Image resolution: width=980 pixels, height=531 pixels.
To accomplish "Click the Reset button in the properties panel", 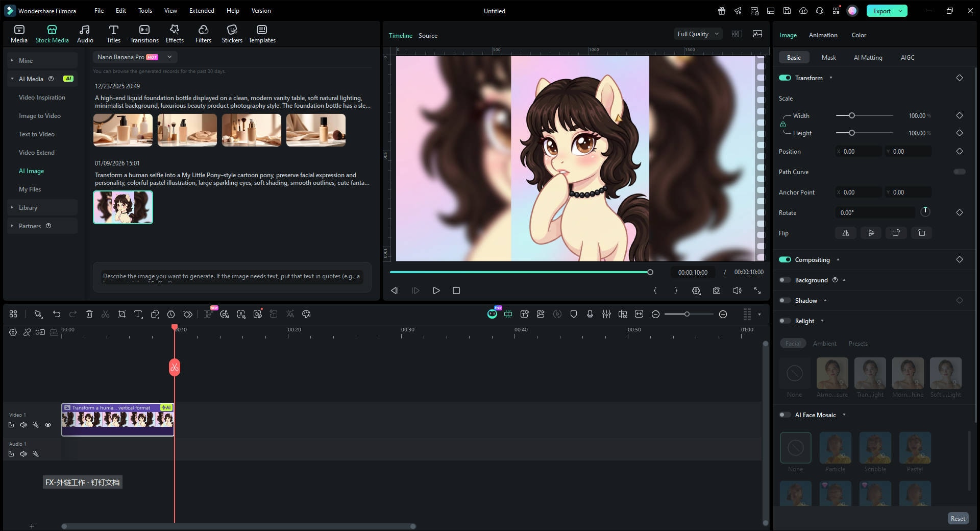I will click(958, 518).
